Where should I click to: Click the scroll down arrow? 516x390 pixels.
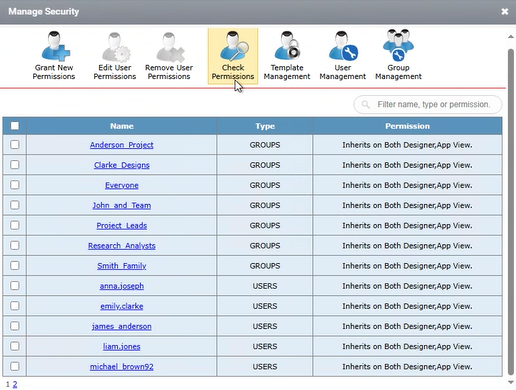pos(511,382)
